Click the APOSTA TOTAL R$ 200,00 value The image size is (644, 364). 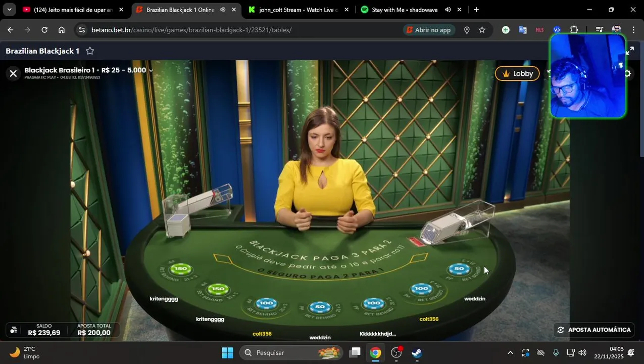click(x=94, y=330)
